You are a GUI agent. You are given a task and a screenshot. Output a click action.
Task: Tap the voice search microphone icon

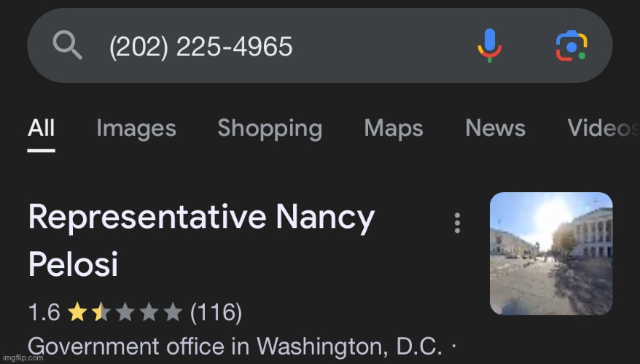coord(489,45)
